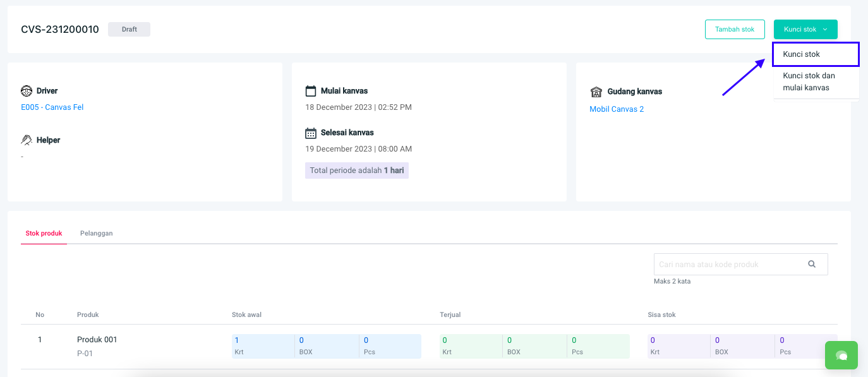Click the magnifier search icon in product search
This screenshot has height=377, width=868.
pos(812,265)
